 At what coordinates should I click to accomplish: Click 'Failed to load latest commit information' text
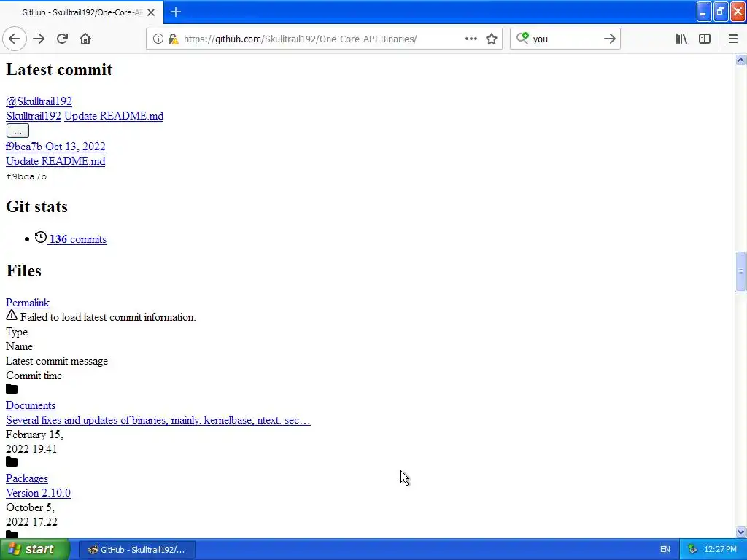(108, 317)
